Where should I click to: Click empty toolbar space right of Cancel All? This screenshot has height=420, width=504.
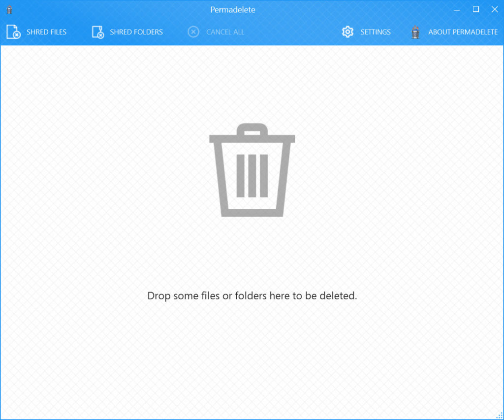point(293,32)
